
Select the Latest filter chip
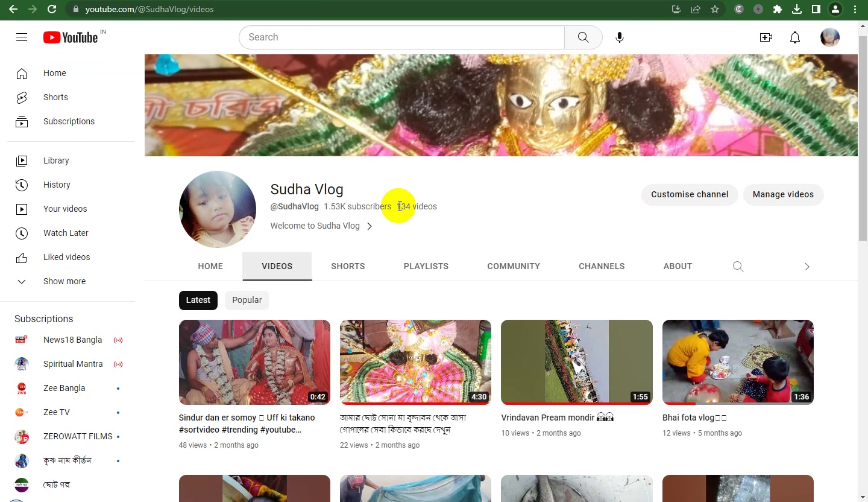point(198,300)
